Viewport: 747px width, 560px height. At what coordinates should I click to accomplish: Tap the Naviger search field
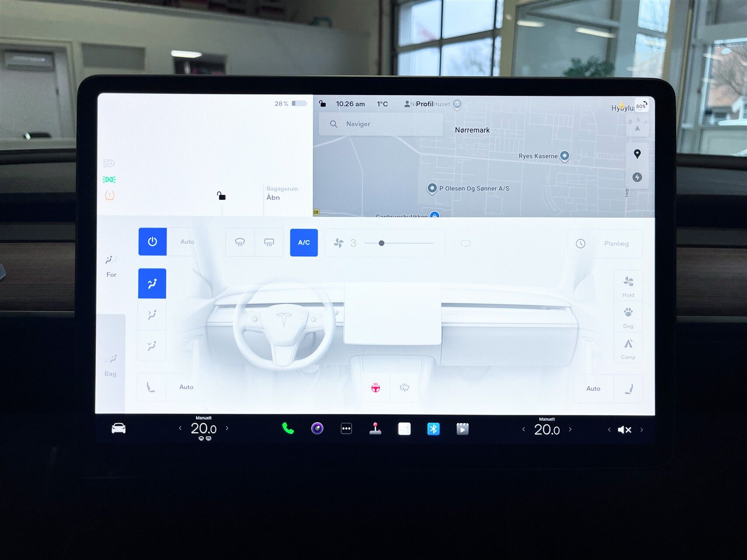point(381,124)
